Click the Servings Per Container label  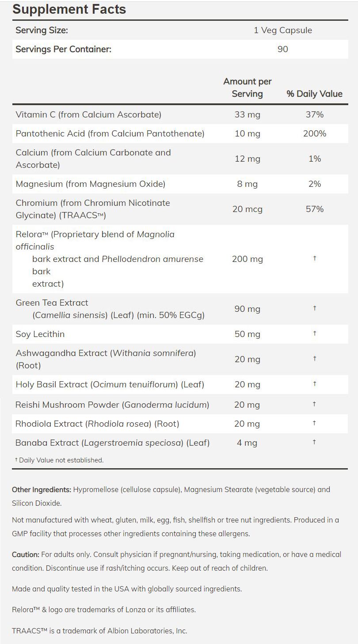coord(63,49)
